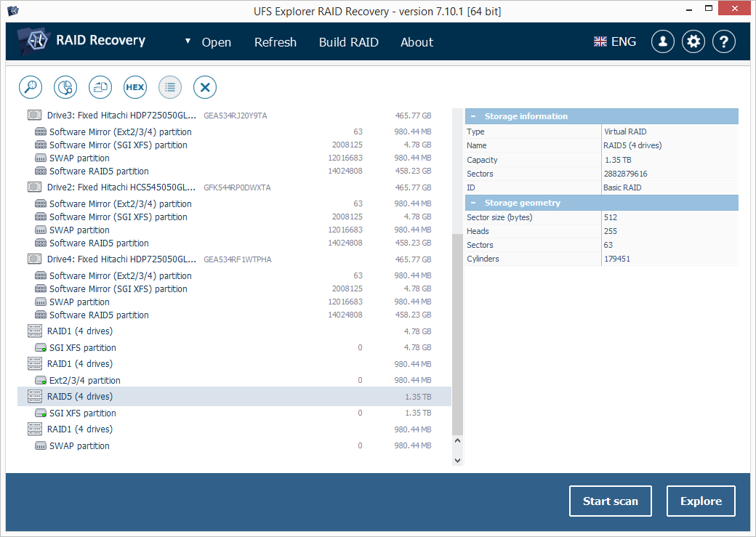Select Drive4's Software RAID5 partition

[99, 315]
